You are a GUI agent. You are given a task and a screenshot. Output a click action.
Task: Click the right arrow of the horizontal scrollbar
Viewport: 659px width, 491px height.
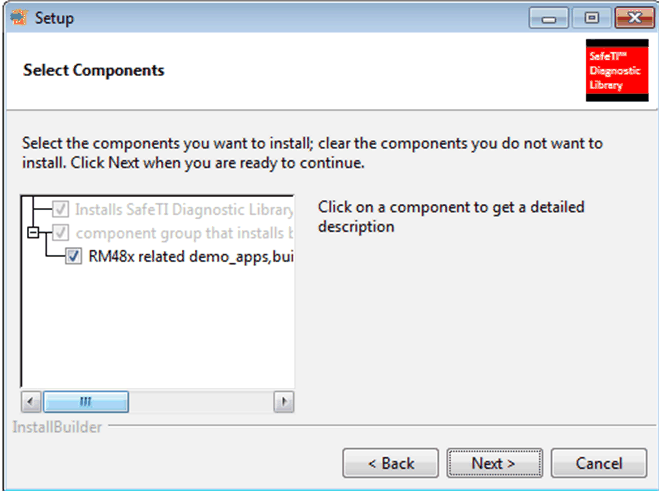pos(284,401)
